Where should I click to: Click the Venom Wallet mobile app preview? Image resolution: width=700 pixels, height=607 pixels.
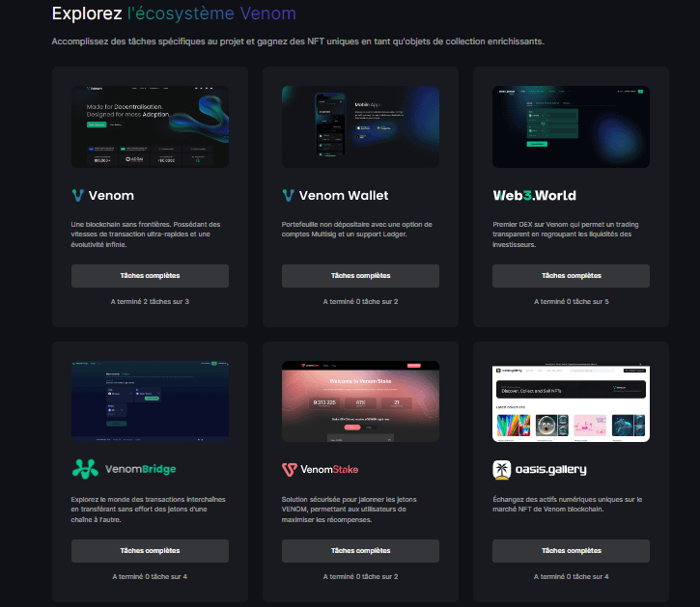pos(360,126)
